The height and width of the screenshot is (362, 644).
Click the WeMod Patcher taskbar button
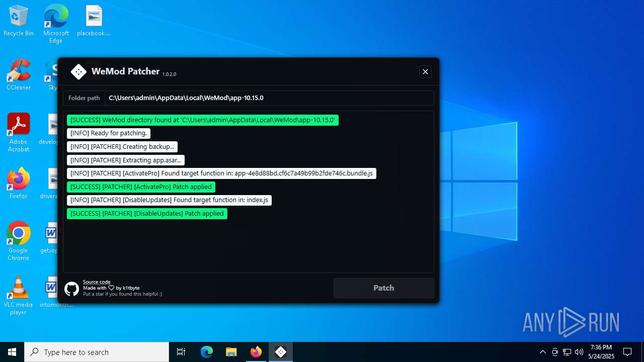(281, 352)
